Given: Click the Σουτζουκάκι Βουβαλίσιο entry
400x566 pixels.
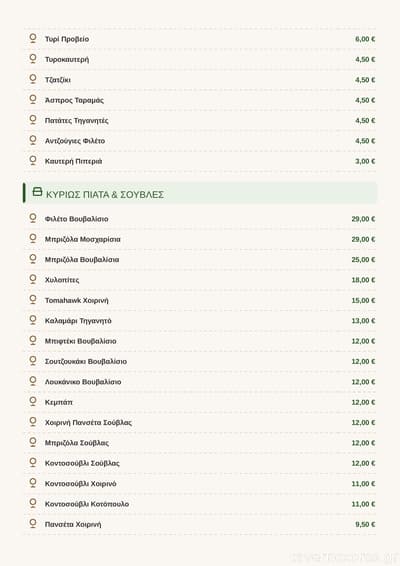Looking at the screenshot, I should 200,361.
